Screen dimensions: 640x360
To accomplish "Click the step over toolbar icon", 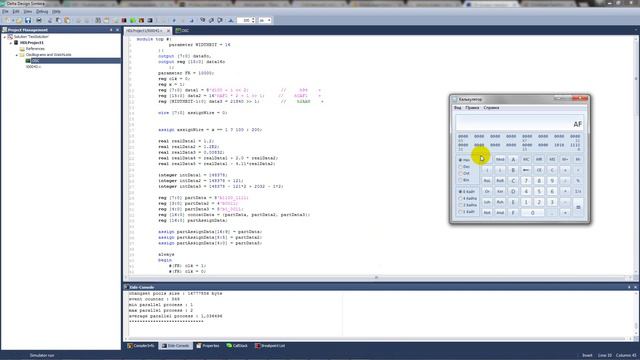I will (211, 20).
